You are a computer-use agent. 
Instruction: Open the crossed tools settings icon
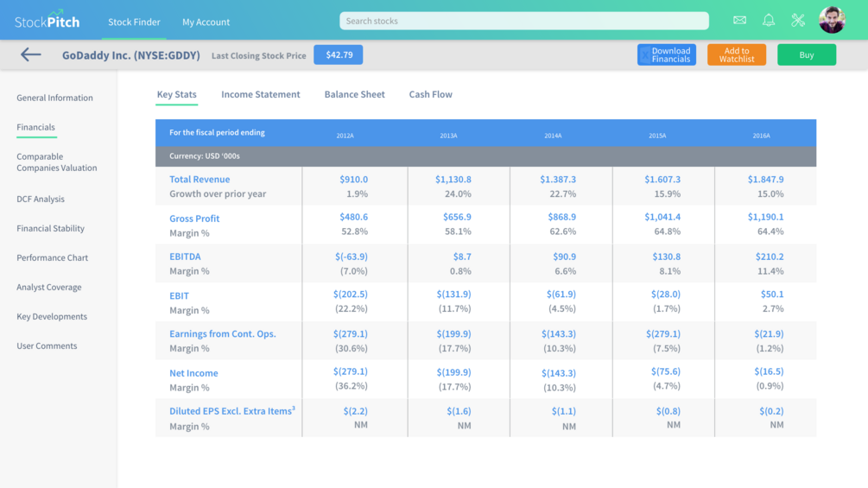798,21
